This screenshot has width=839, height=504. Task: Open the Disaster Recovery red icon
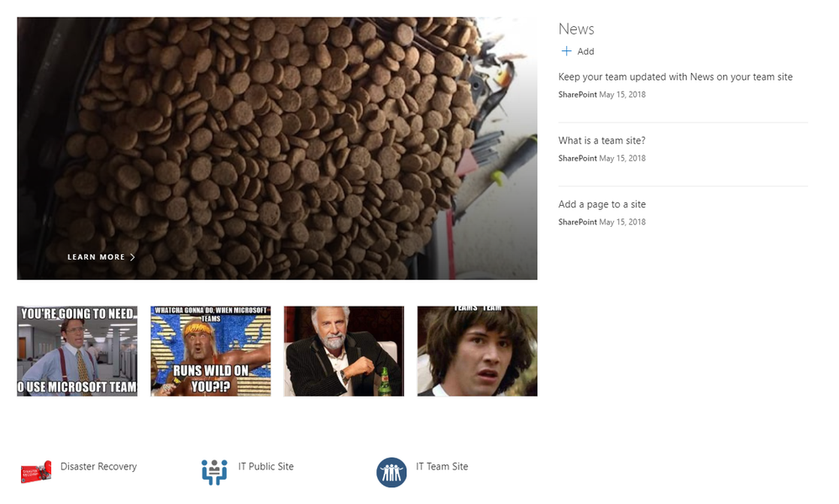tap(36, 472)
